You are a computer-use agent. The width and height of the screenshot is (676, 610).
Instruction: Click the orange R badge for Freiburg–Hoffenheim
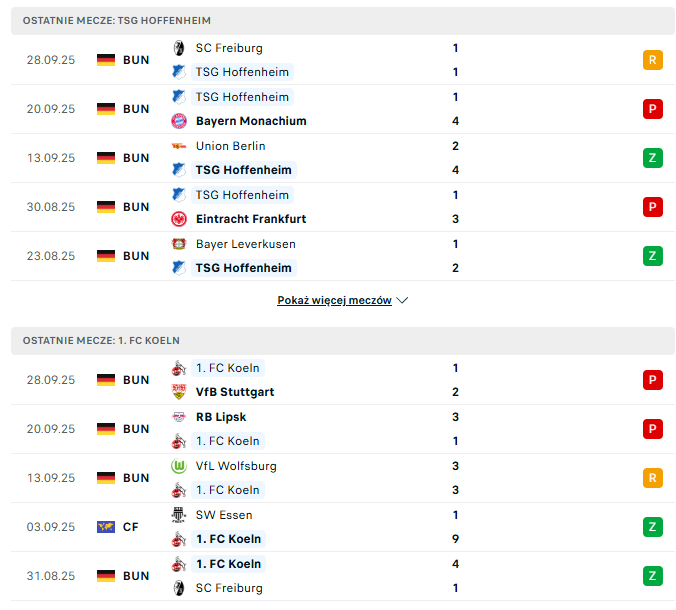[653, 60]
